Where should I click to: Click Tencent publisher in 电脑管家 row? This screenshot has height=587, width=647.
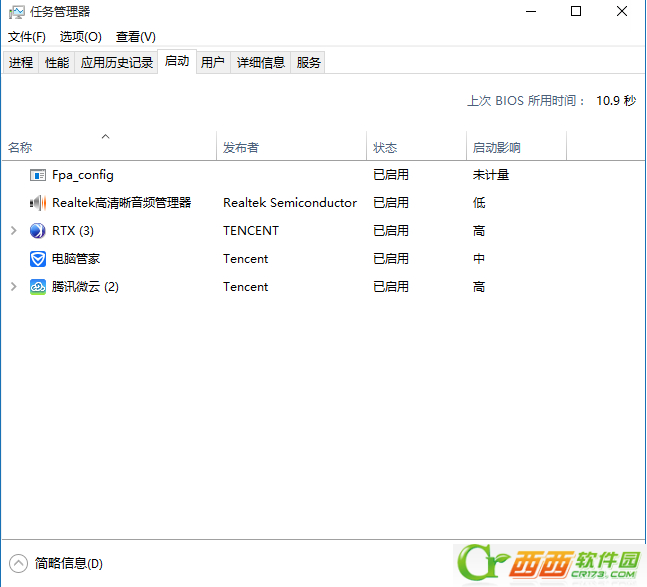click(246, 259)
